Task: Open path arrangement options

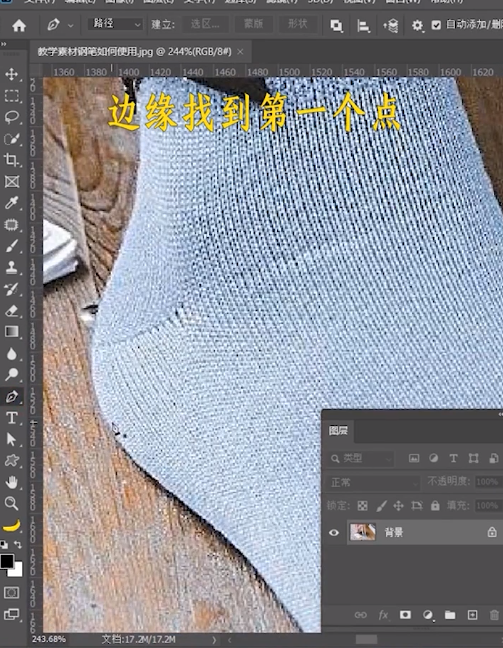Action: (x=391, y=26)
